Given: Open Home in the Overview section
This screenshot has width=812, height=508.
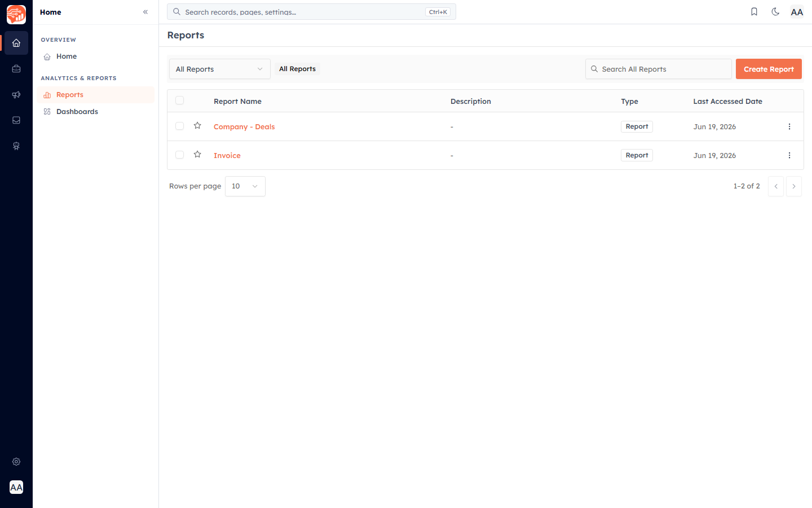Looking at the screenshot, I should pyautogui.click(x=96, y=56).
